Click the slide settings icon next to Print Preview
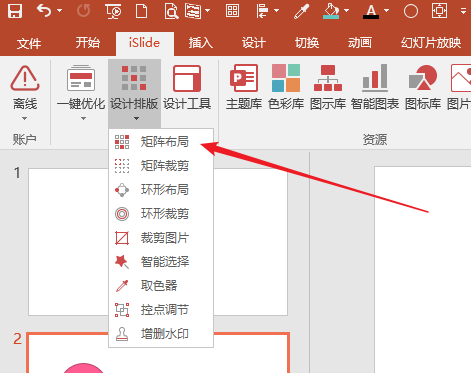This screenshot has width=471, height=373. click(194, 11)
